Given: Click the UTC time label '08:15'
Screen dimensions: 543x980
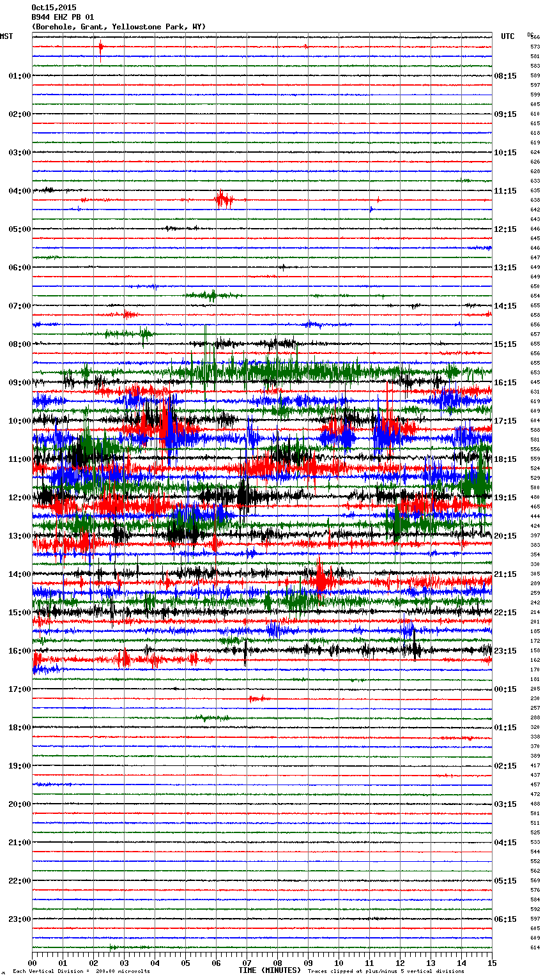Looking at the screenshot, I should click(505, 76).
